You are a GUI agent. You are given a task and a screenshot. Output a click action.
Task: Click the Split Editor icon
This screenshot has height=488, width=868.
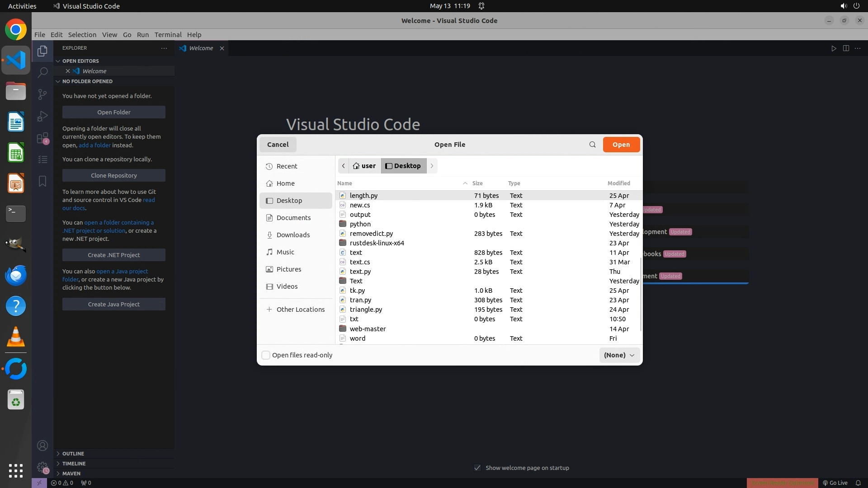[x=846, y=48]
